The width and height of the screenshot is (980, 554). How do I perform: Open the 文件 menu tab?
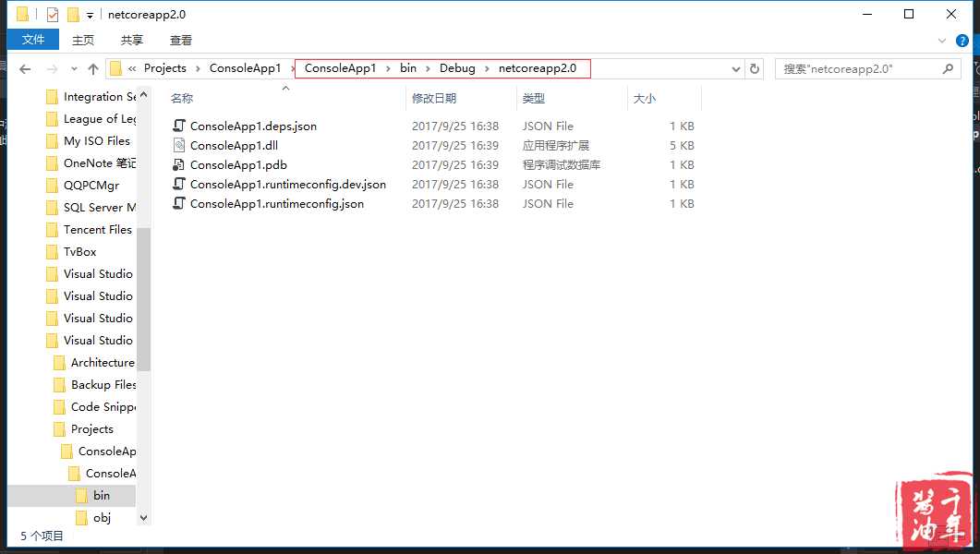[x=33, y=40]
